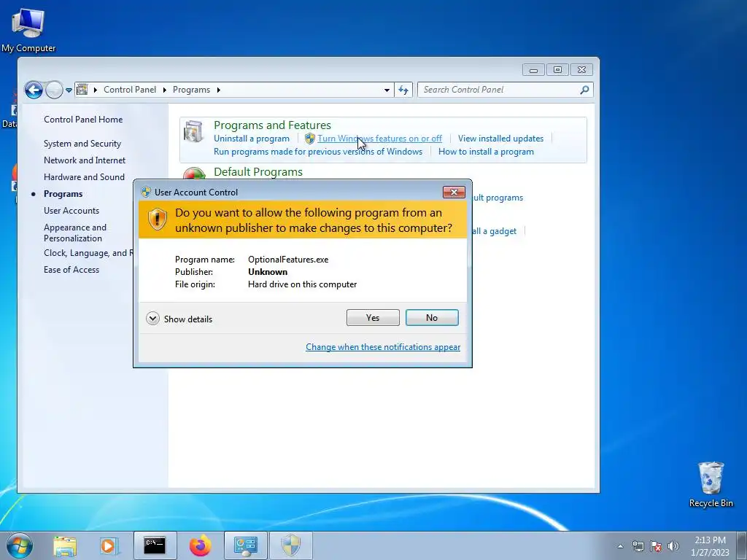Open the clock showing 2:13 PM
Viewport: 747px width, 560px height.
(x=710, y=546)
